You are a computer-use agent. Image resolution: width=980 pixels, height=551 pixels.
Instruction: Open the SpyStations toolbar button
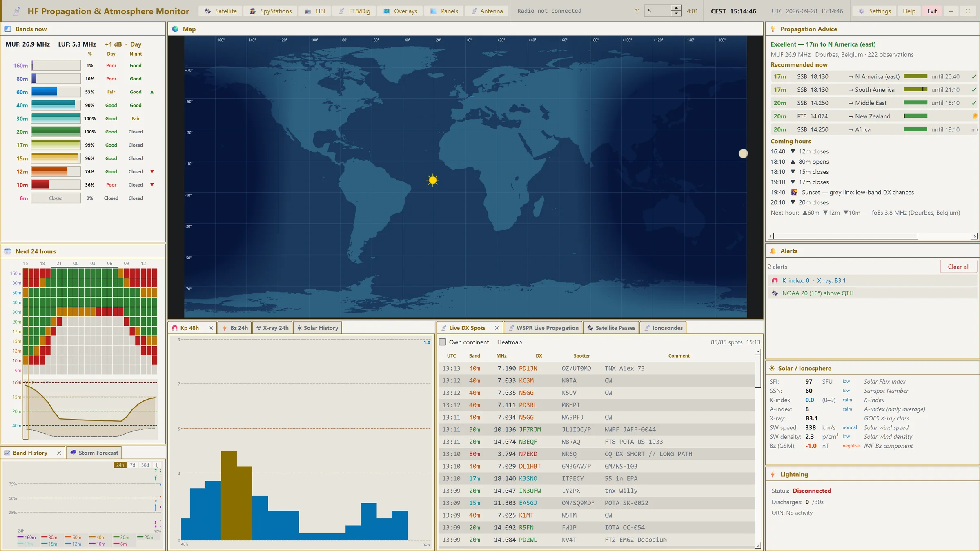click(271, 11)
